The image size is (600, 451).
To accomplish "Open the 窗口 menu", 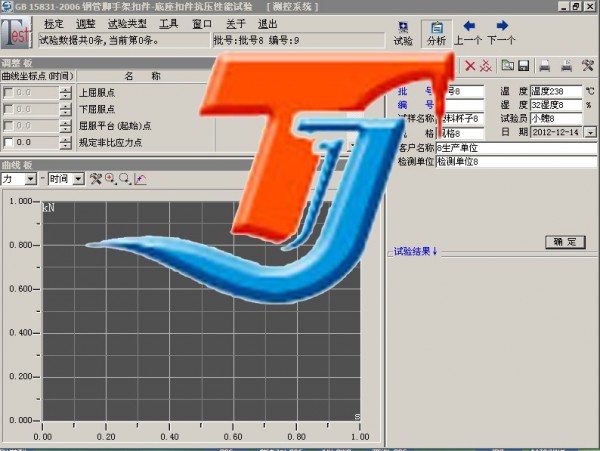I will click(202, 24).
